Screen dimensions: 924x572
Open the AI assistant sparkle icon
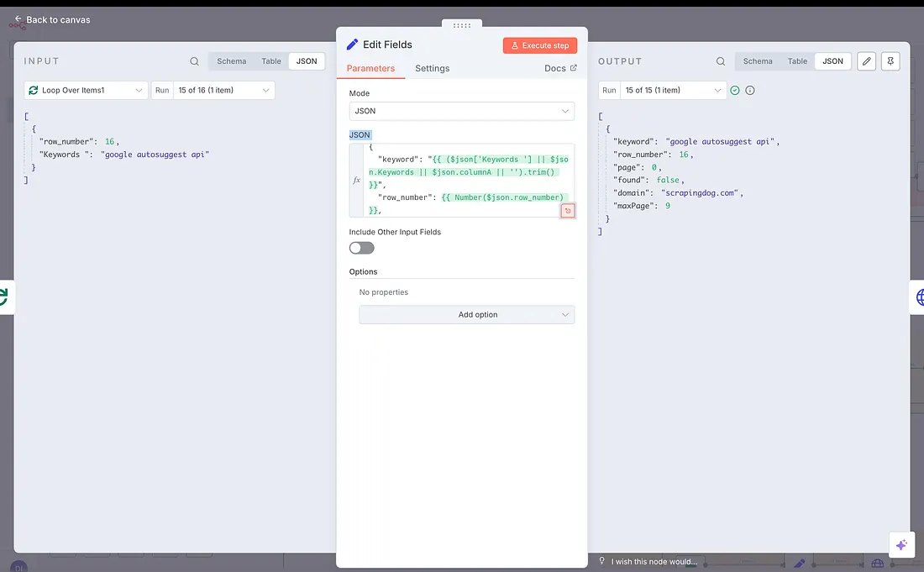point(901,544)
